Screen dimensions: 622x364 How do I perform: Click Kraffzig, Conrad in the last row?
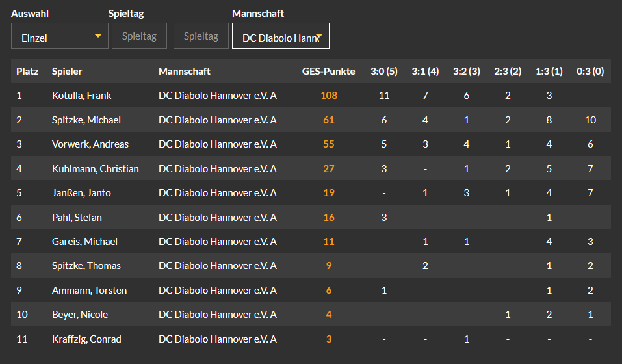point(86,339)
